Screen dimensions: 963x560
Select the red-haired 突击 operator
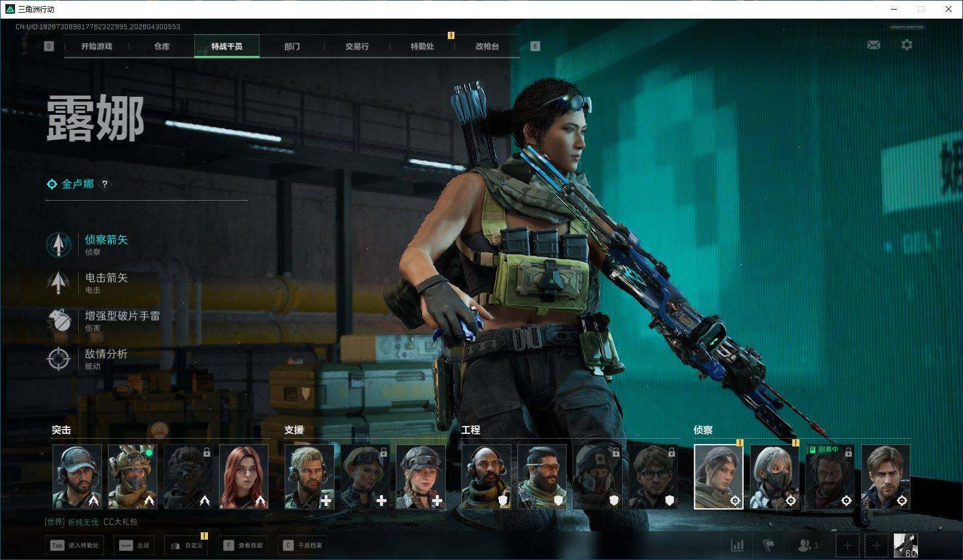click(x=243, y=476)
